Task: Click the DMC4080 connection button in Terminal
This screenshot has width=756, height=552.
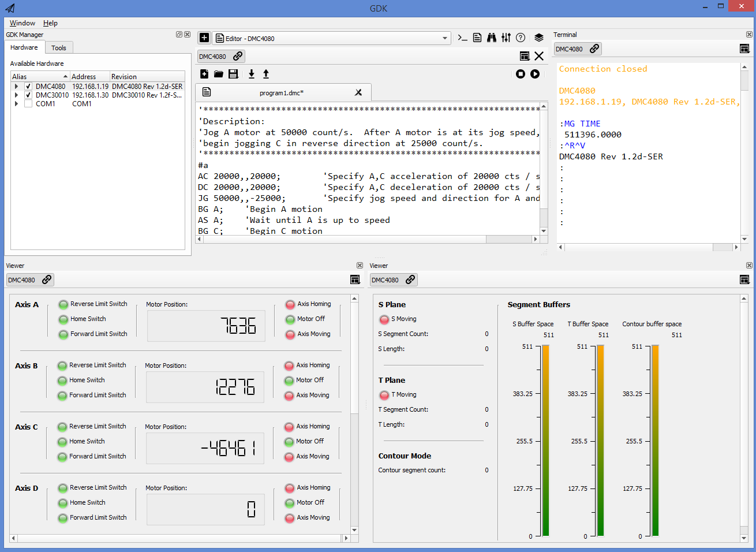Action: [x=578, y=49]
